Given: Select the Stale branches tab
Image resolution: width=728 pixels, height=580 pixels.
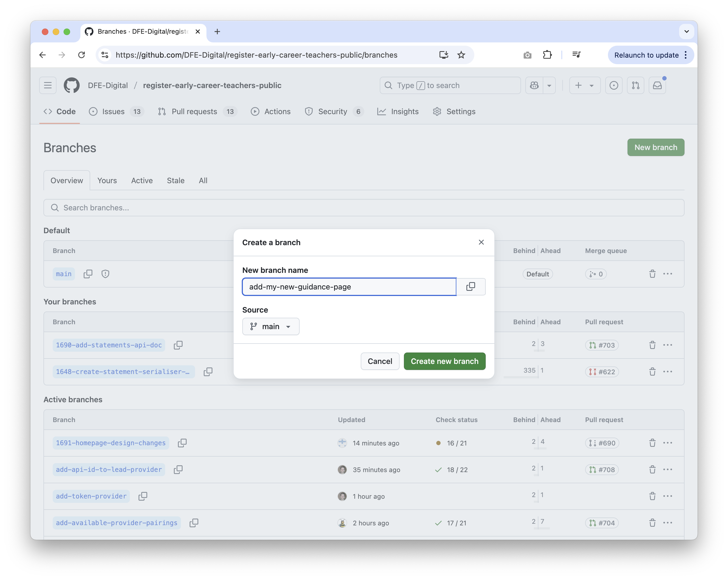Looking at the screenshot, I should [x=175, y=180].
